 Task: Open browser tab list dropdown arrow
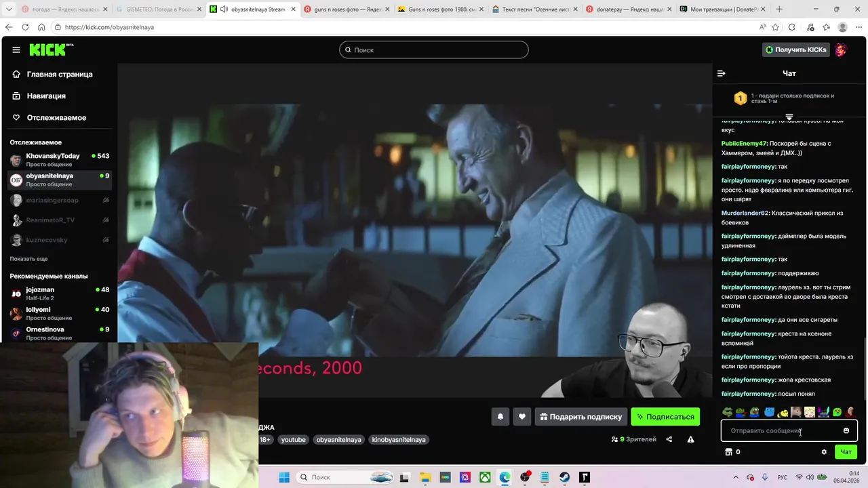tap(9, 9)
